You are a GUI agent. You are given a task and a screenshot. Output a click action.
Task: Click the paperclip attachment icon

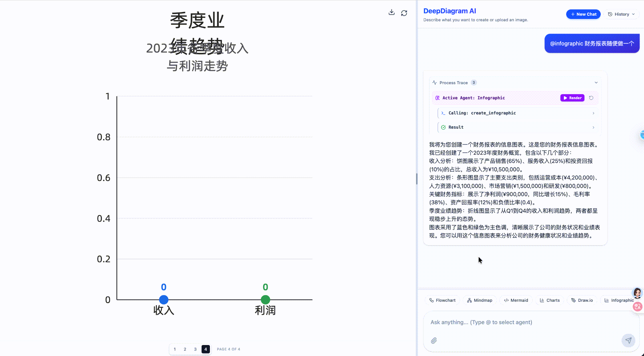click(434, 340)
